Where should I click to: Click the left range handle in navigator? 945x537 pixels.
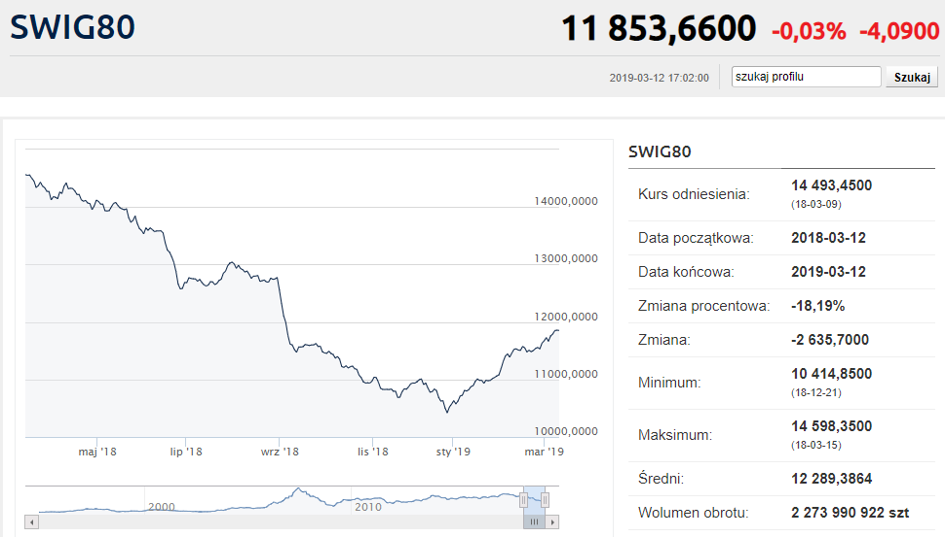point(523,500)
